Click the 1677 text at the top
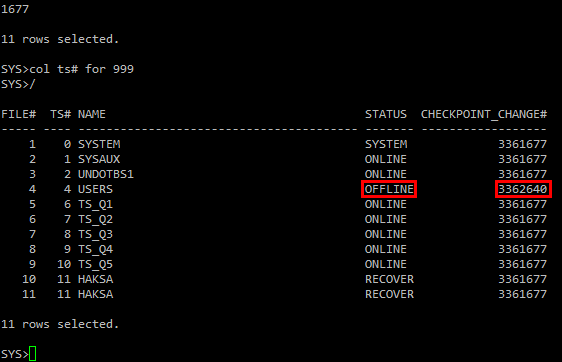 pos(15,9)
